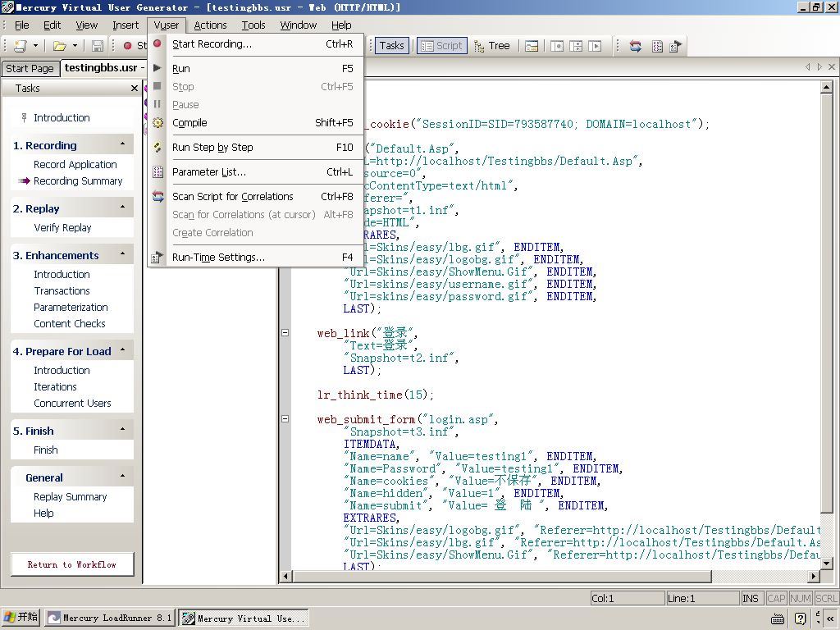Toggle the Tasks pane button
This screenshot has width=840, height=630.
(391, 46)
